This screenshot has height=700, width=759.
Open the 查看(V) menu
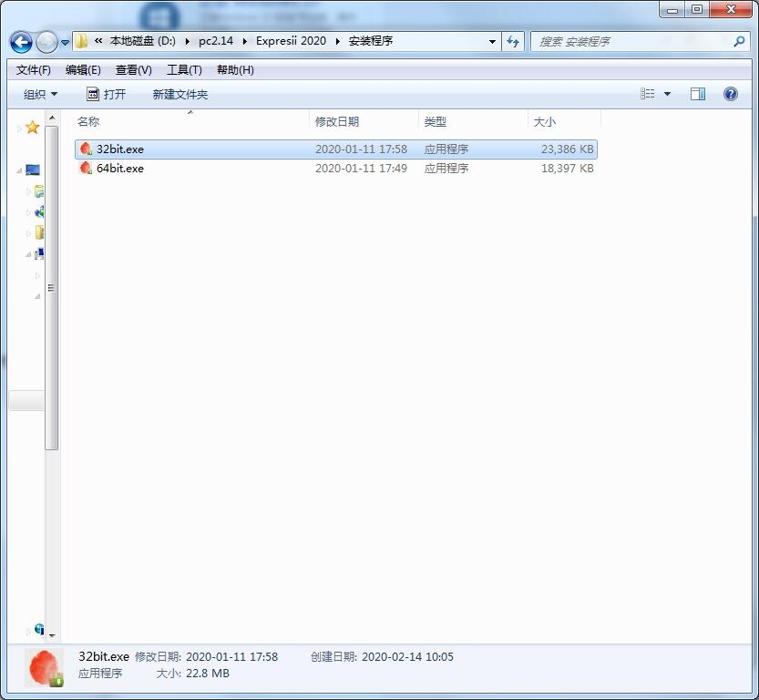click(x=134, y=70)
